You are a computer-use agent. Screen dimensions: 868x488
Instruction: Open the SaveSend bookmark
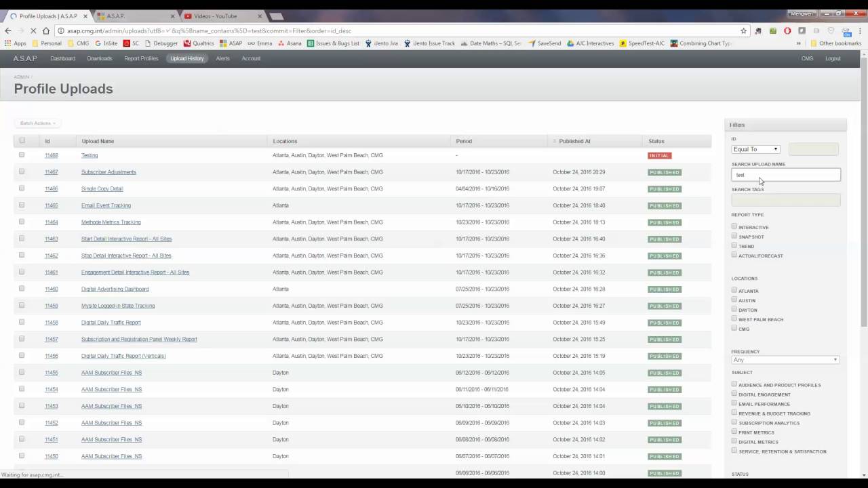(x=545, y=43)
